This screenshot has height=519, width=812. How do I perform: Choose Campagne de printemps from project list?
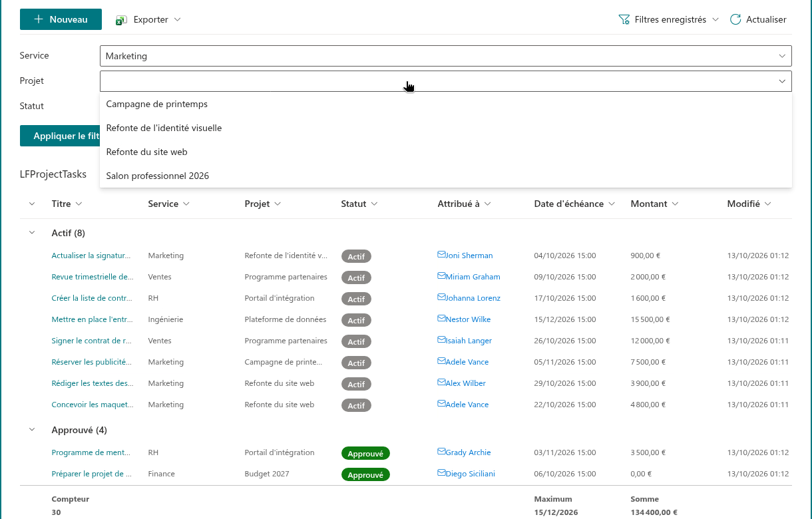[446, 104]
